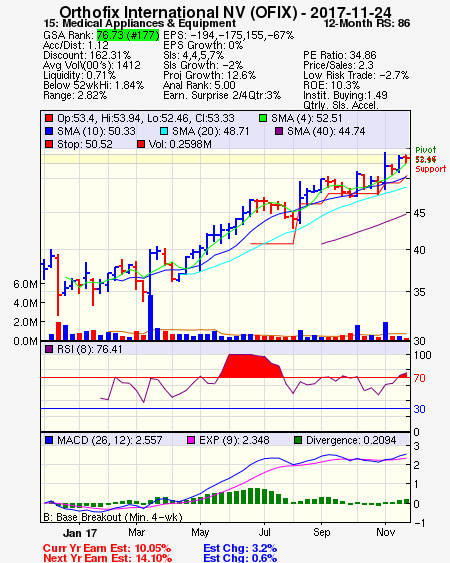Click the EPS Growth: 0% text
The height and width of the screenshot is (563, 450).
203,45
